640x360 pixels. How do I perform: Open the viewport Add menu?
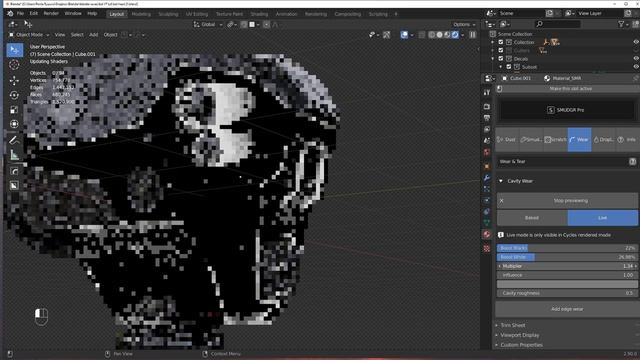93,35
